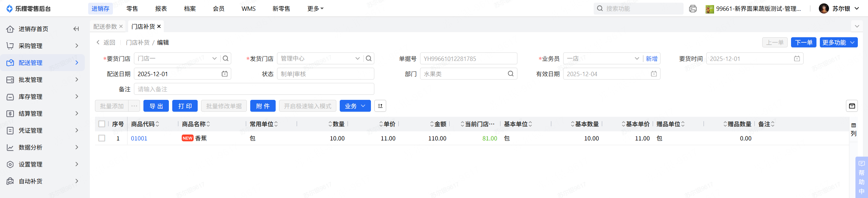The image size is (868, 198).
Task: Click the row settings icon beside 业务
Action: click(380, 106)
